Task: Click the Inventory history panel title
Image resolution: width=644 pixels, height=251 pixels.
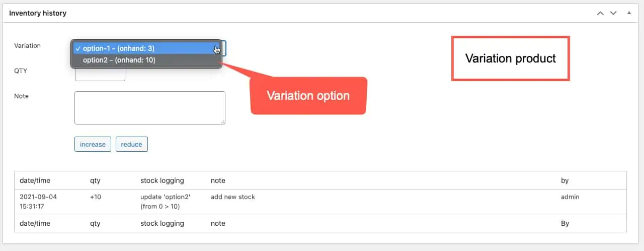Action: coord(38,13)
